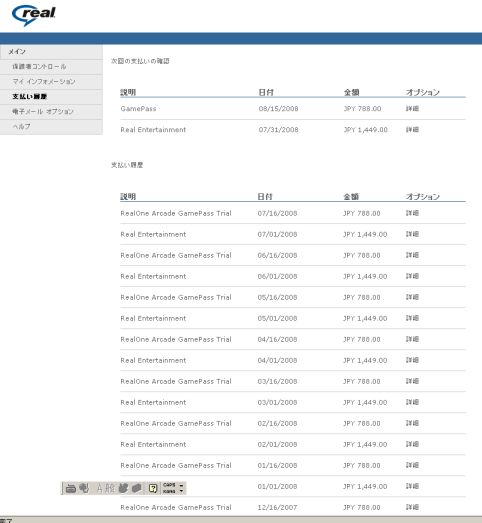Click Real Entertainment dated 05/01/2008
This screenshot has width=482, height=523.
tap(153, 318)
